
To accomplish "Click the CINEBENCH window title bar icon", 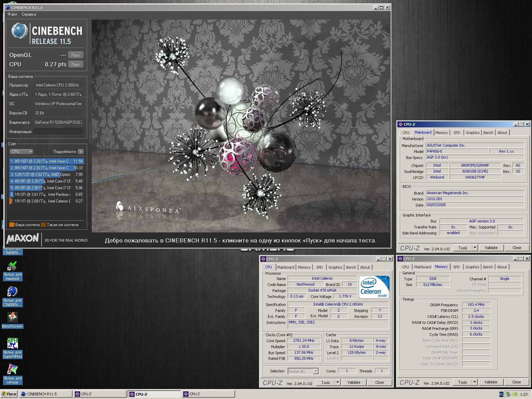I will coord(8,7).
